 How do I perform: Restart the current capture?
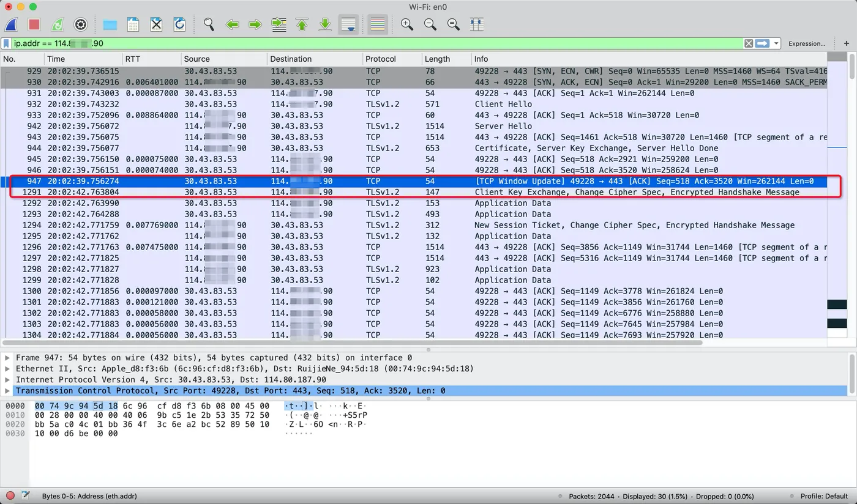58,24
